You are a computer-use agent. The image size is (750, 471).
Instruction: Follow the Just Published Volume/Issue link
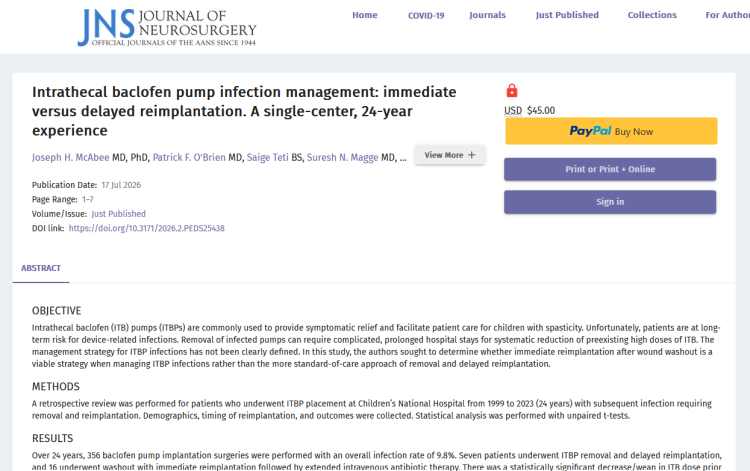point(119,214)
